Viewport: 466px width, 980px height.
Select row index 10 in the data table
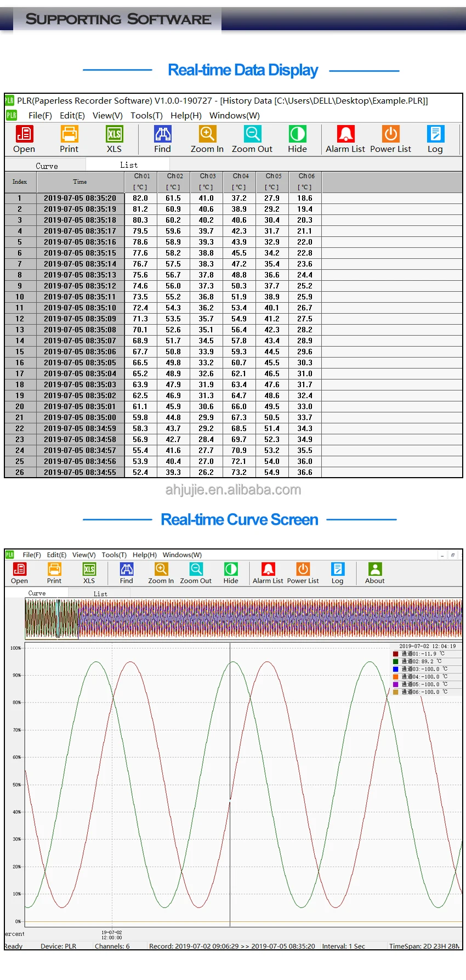[234, 297]
